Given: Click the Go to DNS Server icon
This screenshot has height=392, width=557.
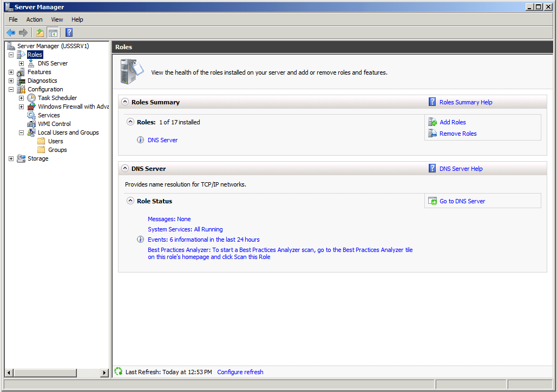Looking at the screenshot, I should (x=433, y=201).
